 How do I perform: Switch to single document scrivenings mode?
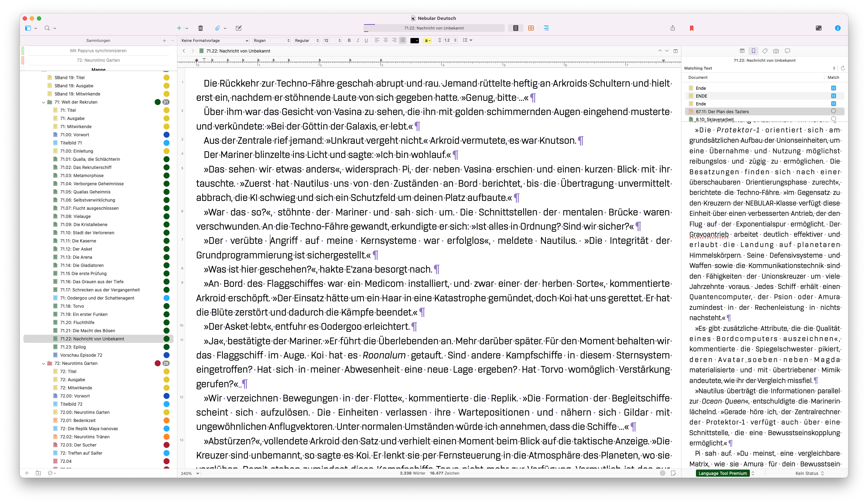tap(516, 28)
